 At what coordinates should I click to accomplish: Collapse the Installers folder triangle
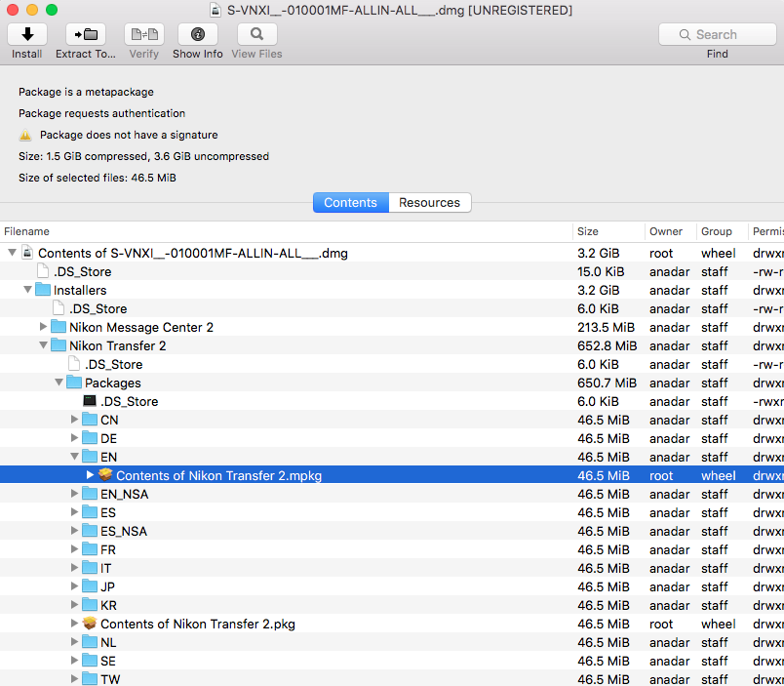[28, 290]
